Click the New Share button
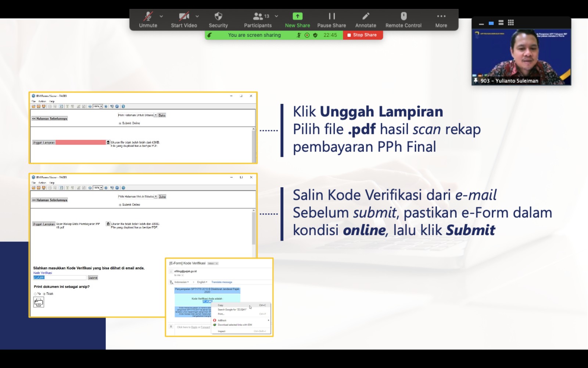This screenshot has height=368, width=588. [x=297, y=20]
